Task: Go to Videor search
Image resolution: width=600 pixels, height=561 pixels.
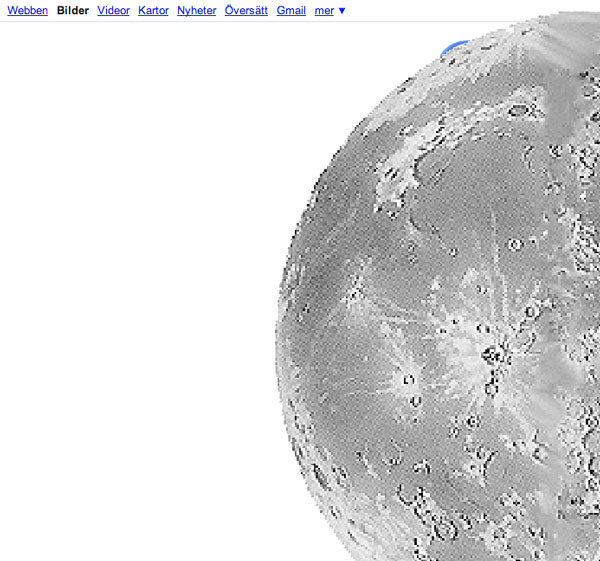Action: (x=113, y=10)
